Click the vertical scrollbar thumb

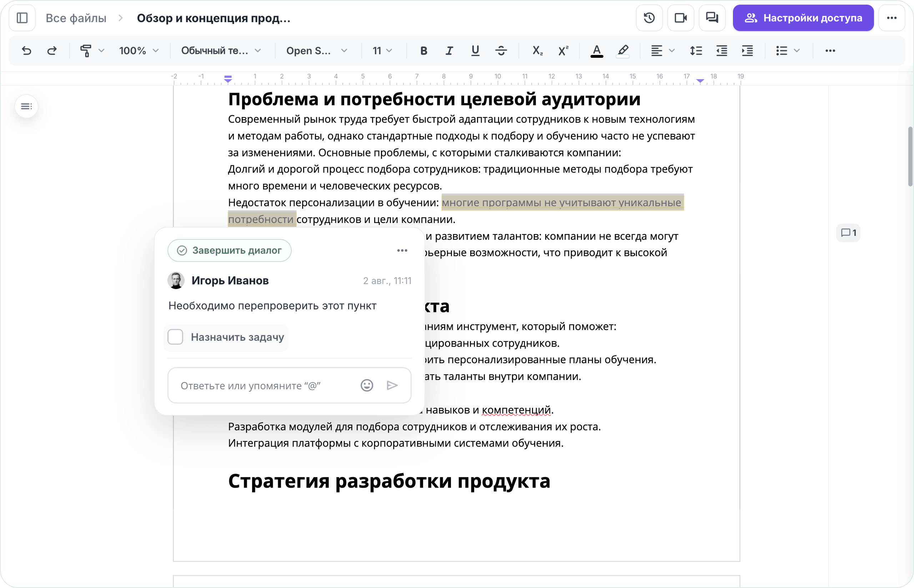[x=910, y=157]
